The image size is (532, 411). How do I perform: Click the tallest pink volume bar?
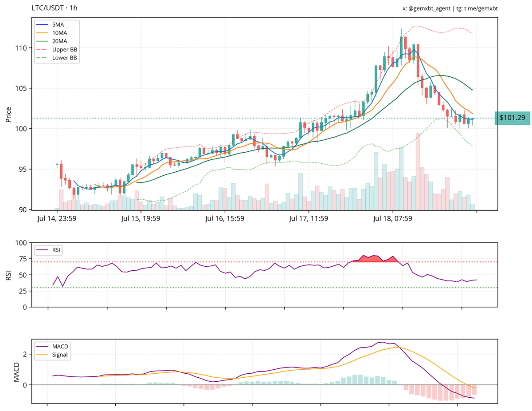418,171
